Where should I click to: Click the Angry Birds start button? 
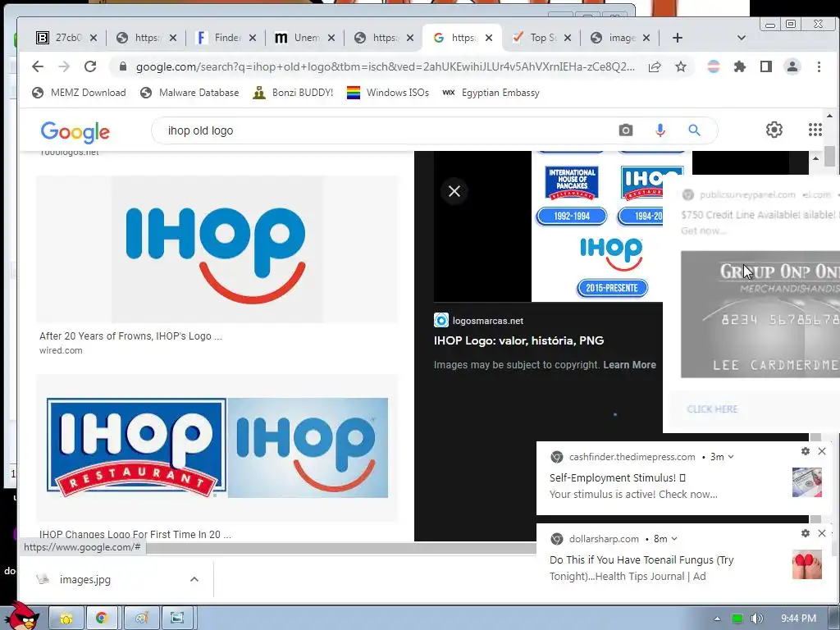[x=21, y=616]
